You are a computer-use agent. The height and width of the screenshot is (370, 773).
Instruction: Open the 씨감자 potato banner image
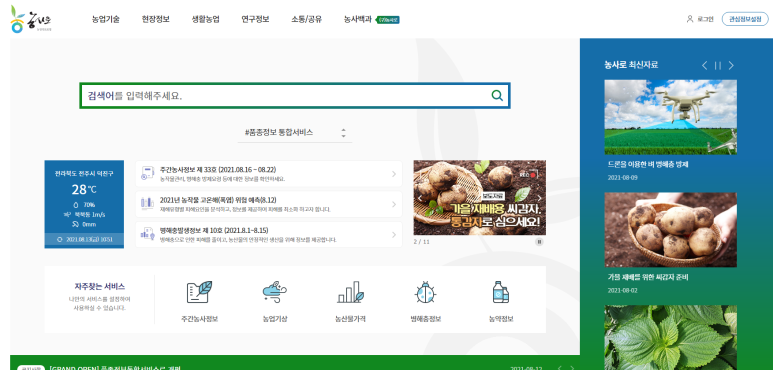480,198
